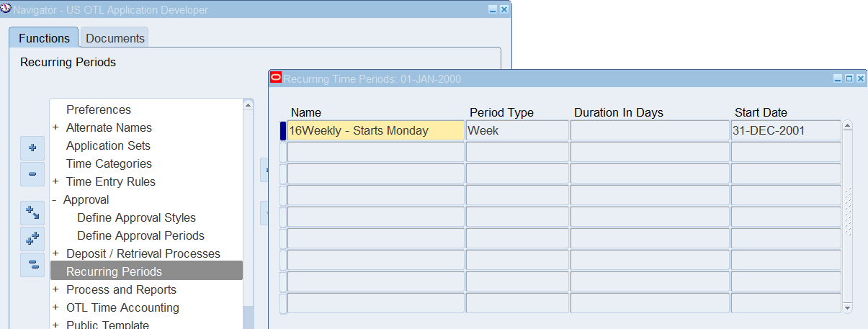
Task: Switch to the Documents tab
Action: click(115, 38)
